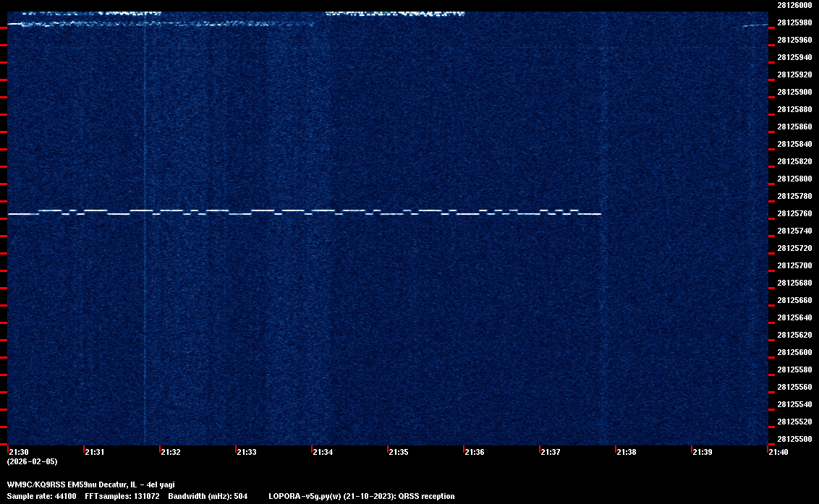Viewport: 819px width, 504px height.
Task: Click the 28126000 frequency label
Action: [x=794, y=5]
